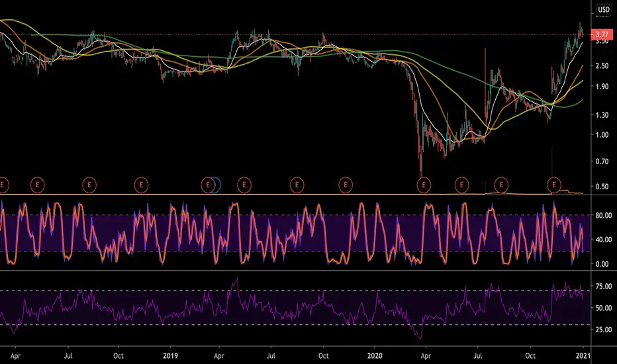Click the 0.70 price axis label
Image resolution: width=617 pixels, height=364 pixels.
click(602, 161)
